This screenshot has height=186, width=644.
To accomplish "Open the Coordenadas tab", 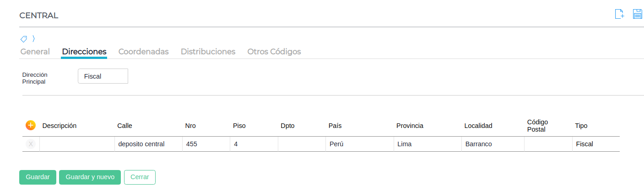I will [143, 52].
